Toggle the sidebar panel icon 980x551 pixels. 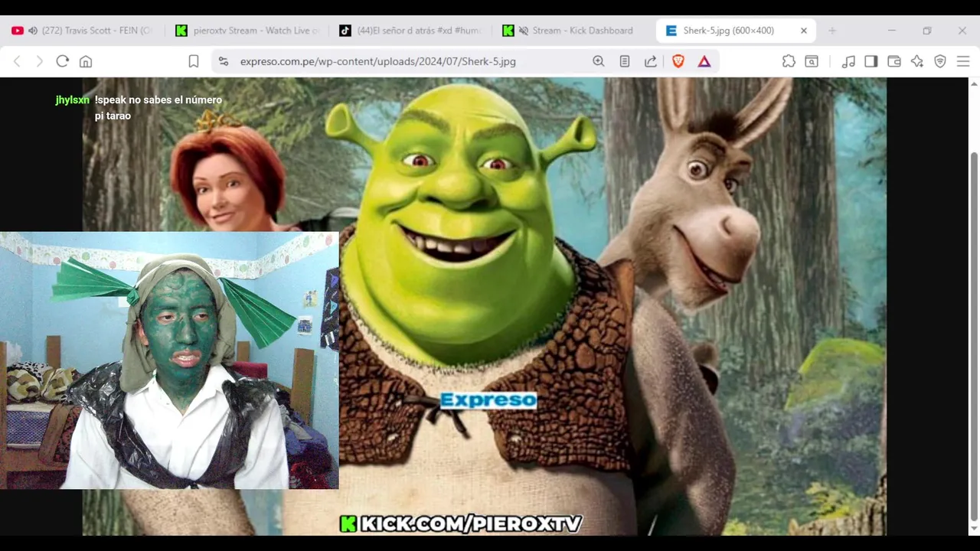click(871, 61)
